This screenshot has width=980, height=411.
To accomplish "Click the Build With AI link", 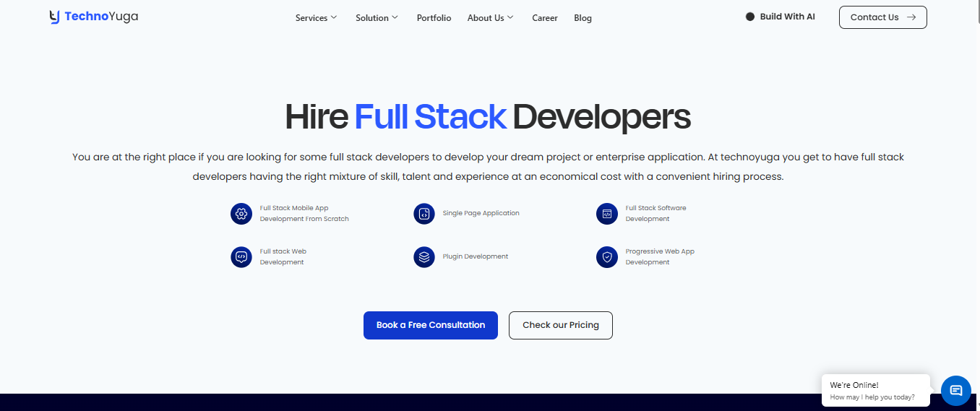I will pos(787,17).
